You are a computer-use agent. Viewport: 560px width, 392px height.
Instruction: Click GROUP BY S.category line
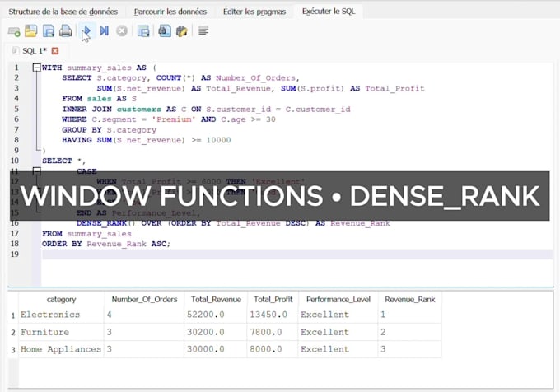[109, 130]
